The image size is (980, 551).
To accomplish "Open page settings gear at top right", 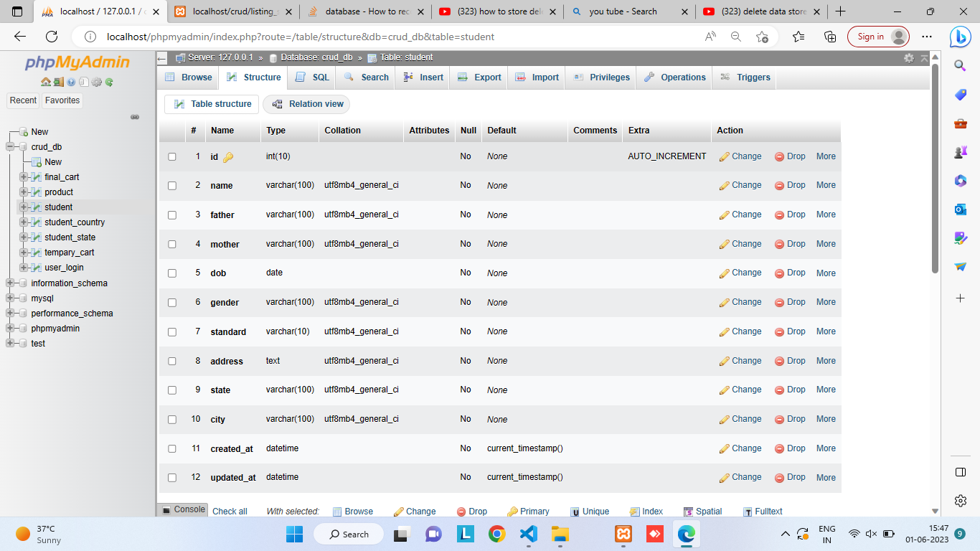I will tap(909, 58).
